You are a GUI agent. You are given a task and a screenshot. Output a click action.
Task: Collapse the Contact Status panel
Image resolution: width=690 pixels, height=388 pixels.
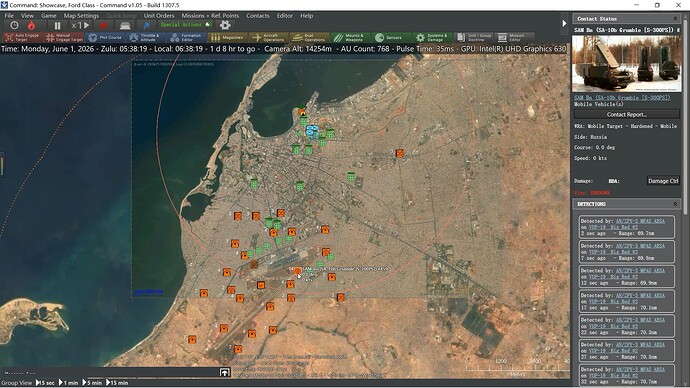pyautogui.click(x=675, y=18)
